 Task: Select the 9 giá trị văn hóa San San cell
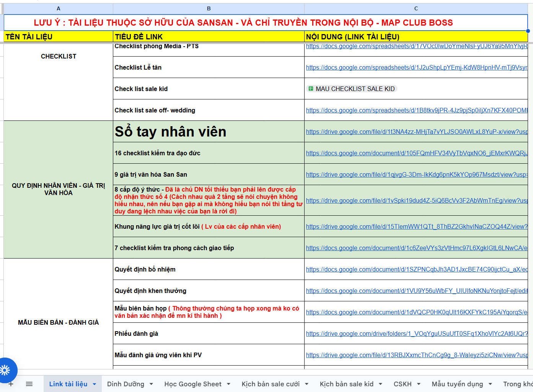pyautogui.click(x=209, y=174)
